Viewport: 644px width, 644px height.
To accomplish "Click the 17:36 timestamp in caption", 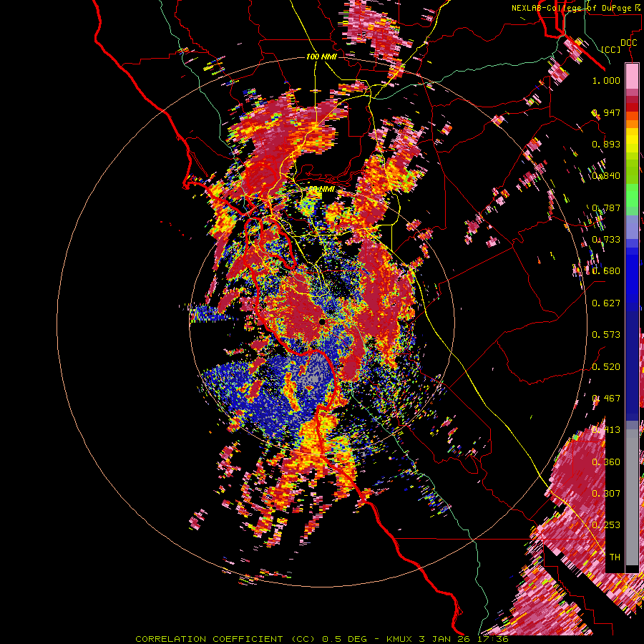I will point(493,639).
